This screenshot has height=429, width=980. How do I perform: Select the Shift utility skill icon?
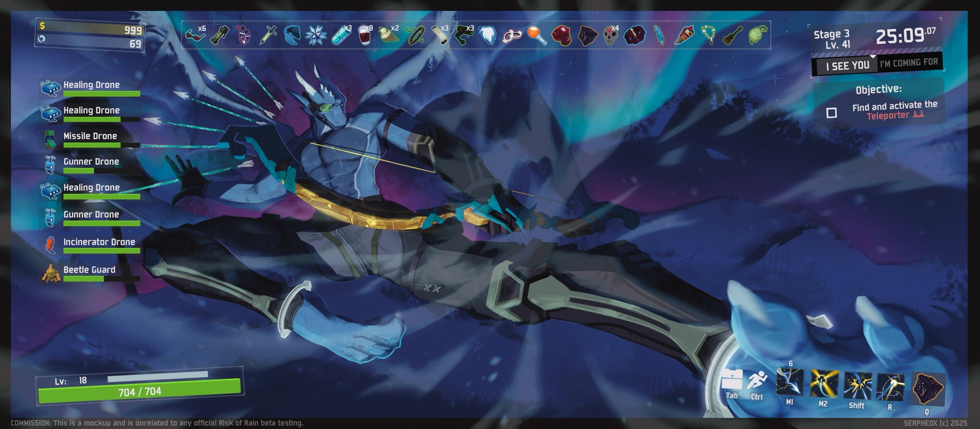[x=857, y=385]
